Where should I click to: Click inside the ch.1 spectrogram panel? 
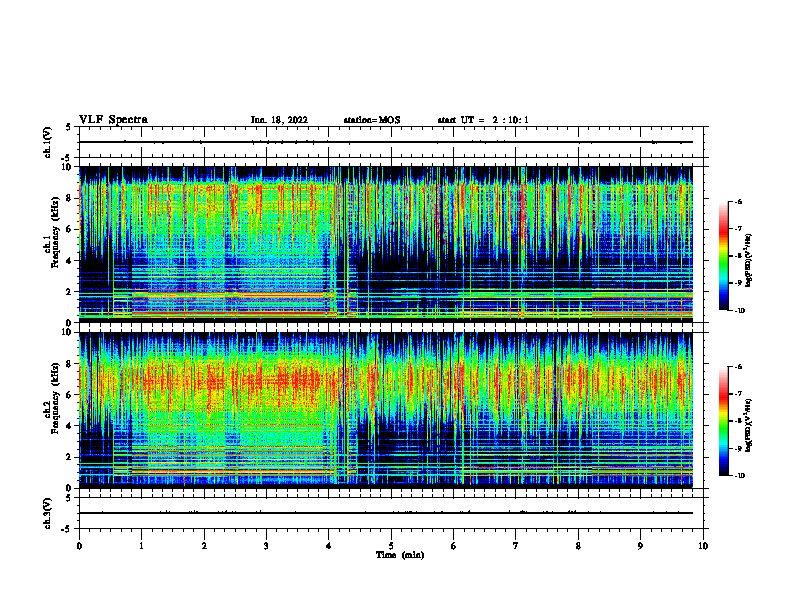coord(386,244)
